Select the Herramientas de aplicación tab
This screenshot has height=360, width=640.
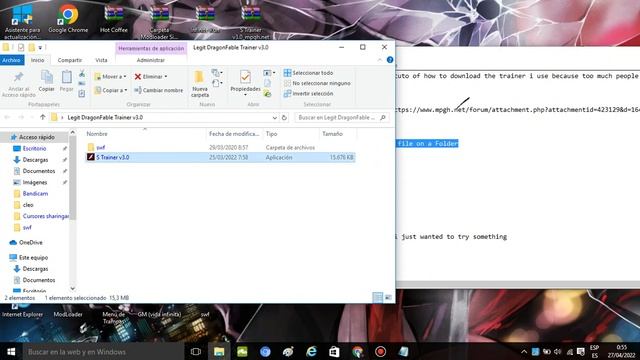151,48
